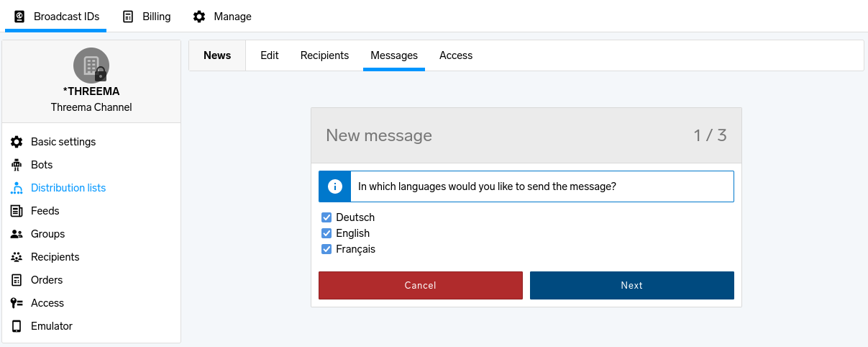Go to the Billing menu
The width and height of the screenshot is (868, 347).
147,16
